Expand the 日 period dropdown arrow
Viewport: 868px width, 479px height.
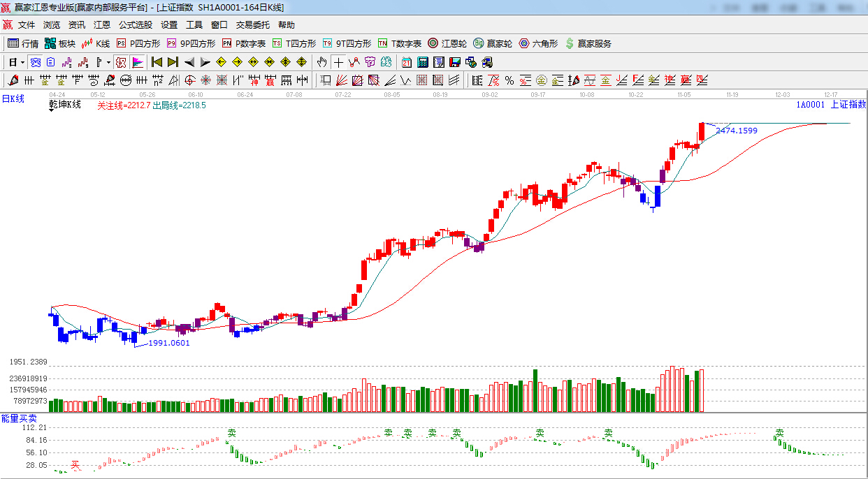22,62
